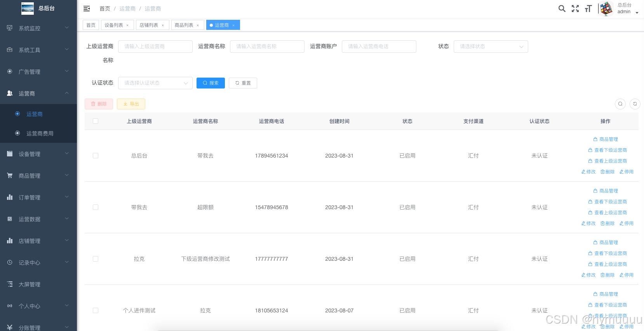Check the row for 带我去 operator 17894561234
Screen dimensions: 644x331
coord(96,156)
